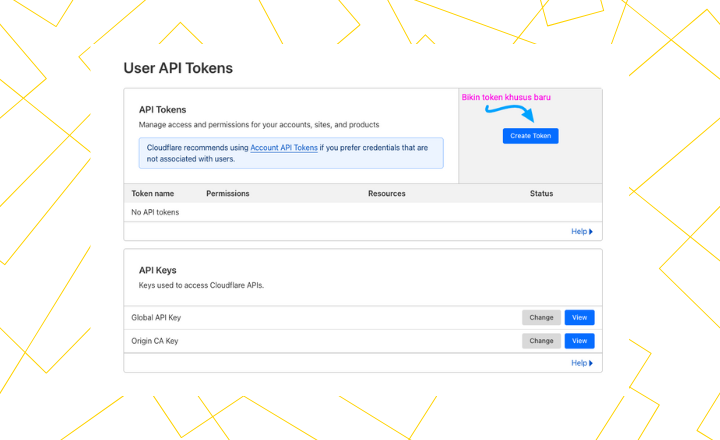The image size is (720, 440).
Task: Click 'Manage access and permissions' description text
Action: (259, 125)
